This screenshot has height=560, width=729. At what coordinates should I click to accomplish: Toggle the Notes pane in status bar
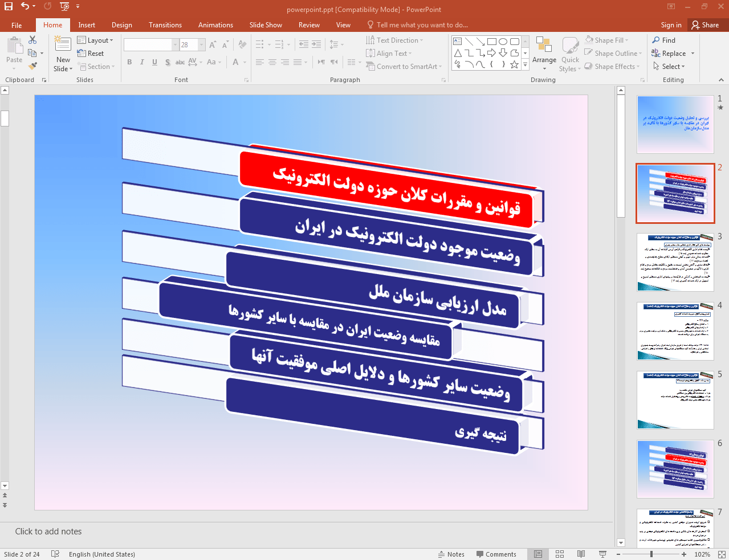point(451,554)
